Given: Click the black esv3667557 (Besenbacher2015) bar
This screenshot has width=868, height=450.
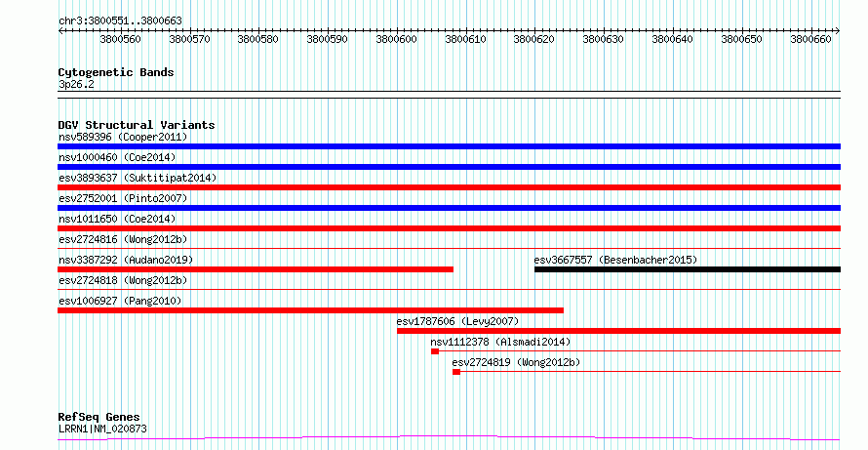Looking at the screenshot, I should 688,269.
